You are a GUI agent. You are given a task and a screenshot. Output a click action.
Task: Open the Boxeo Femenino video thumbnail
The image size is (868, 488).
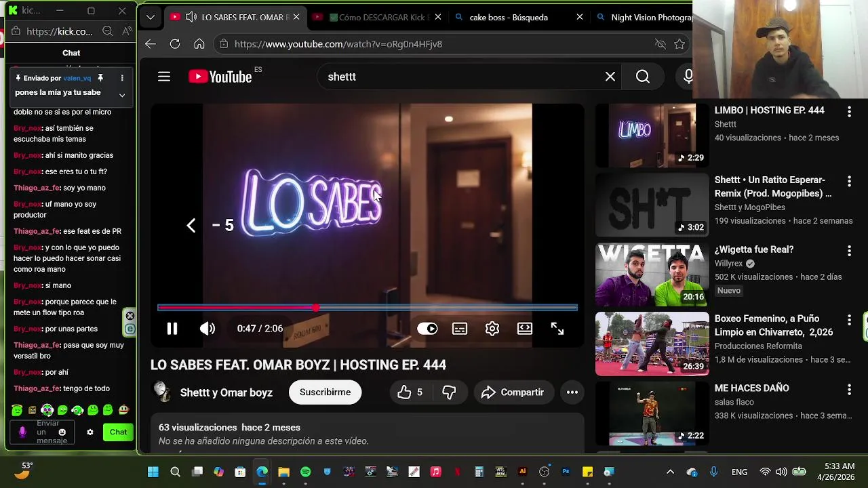click(652, 344)
